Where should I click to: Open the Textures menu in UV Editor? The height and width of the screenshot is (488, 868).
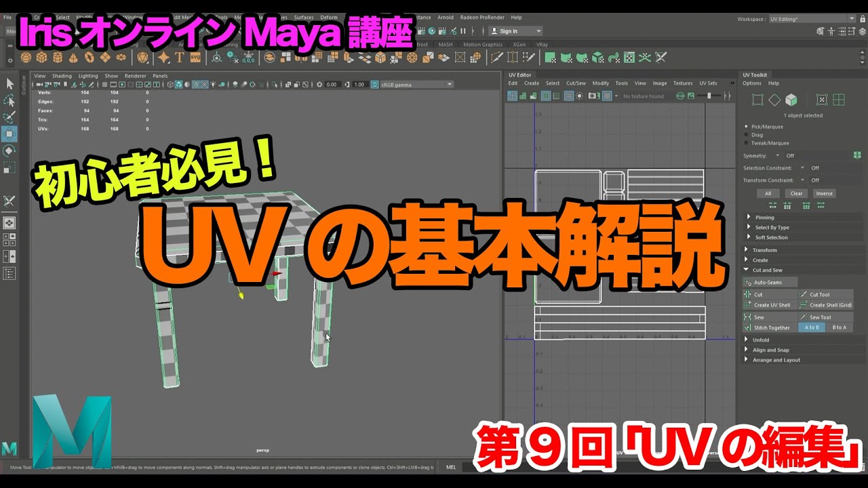pyautogui.click(x=683, y=83)
